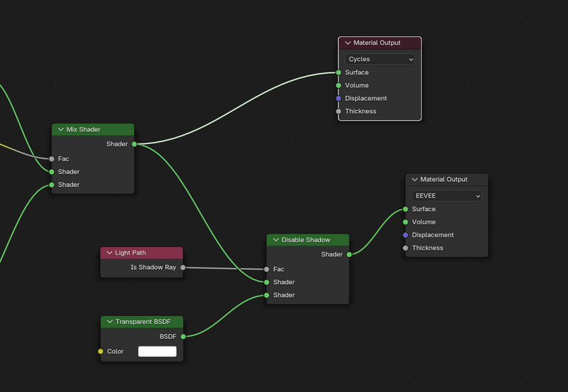568x392 pixels.
Task: Click the Mix Shader first Shader input socket
Action: pos(51,172)
